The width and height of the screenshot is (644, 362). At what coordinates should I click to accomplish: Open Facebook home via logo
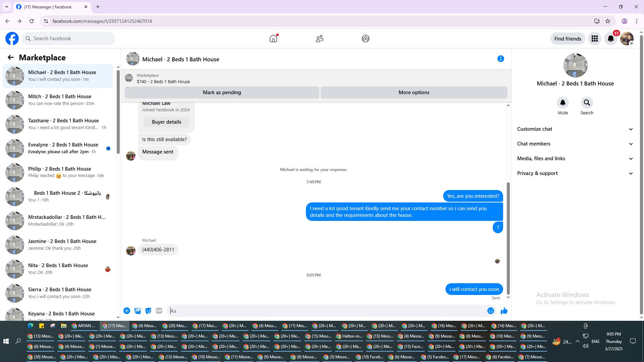pos(12,39)
